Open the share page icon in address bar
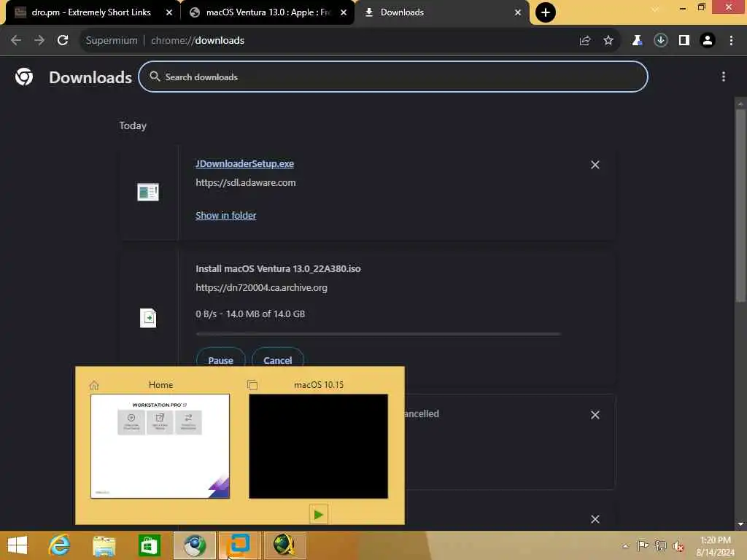The height and width of the screenshot is (560, 747). coord(585,41)
